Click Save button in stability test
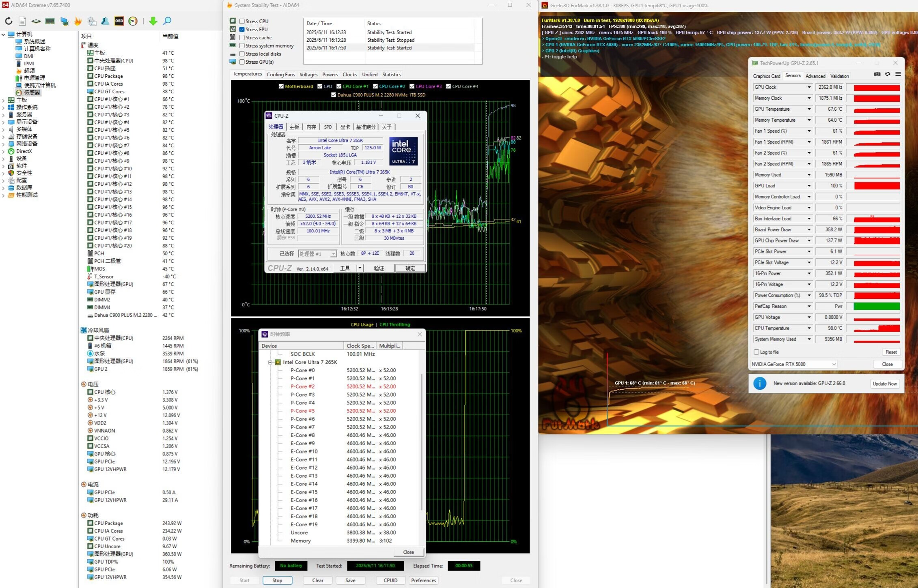 point(350,580)
